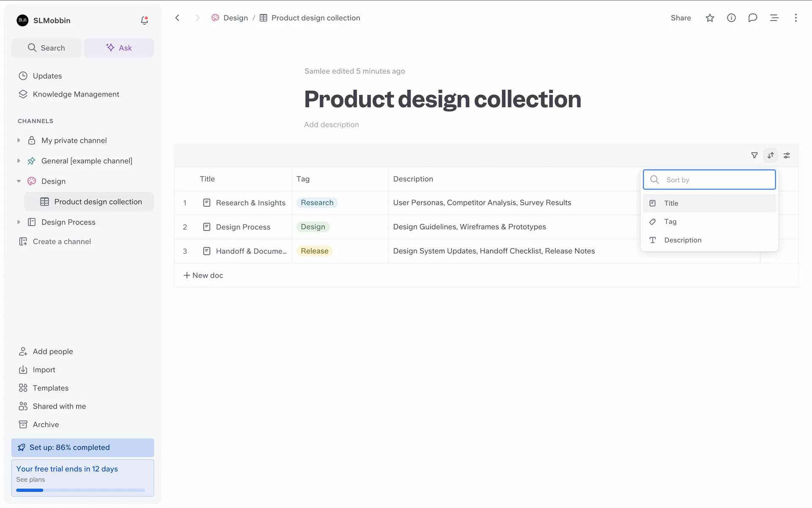The width and height of the screenshot is (812, 508).
Task: Click the Share button
Action: [x=680, y=18]
